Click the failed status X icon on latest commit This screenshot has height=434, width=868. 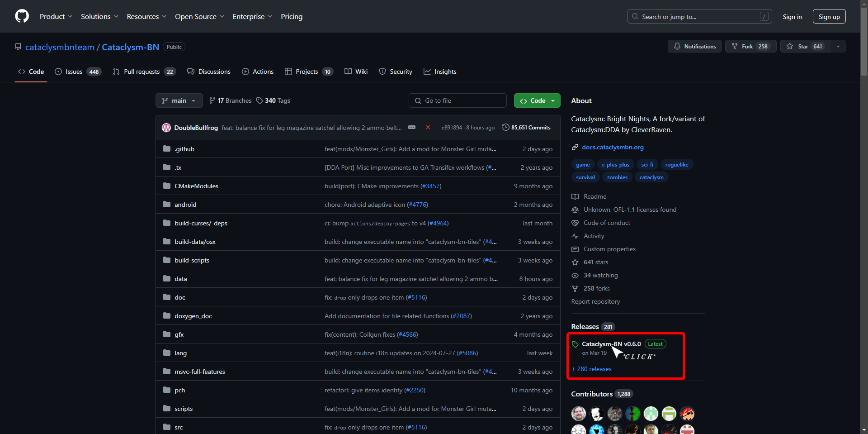click(x=428, y=128)
